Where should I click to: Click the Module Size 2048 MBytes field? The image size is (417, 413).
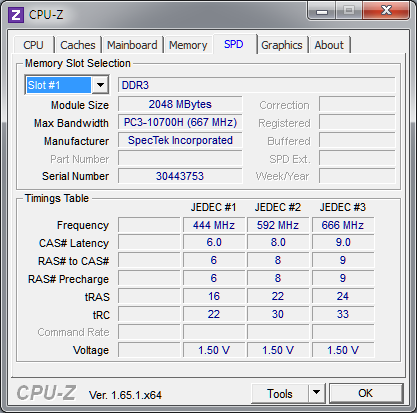(x=180, y=104)
